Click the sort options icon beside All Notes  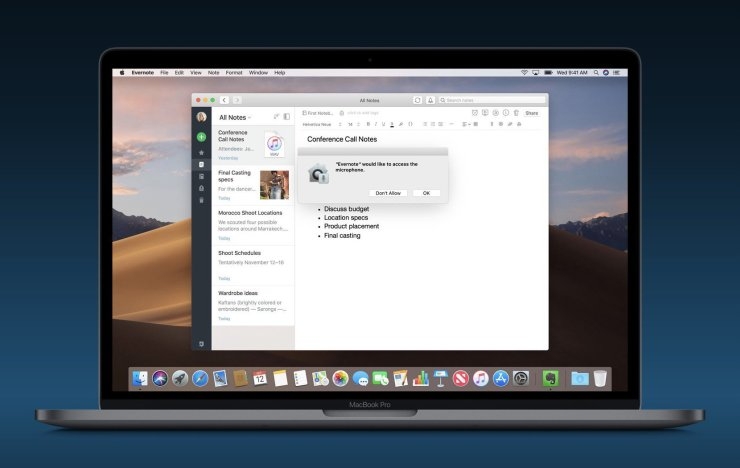pyautogui.click(x=276, y=117)
